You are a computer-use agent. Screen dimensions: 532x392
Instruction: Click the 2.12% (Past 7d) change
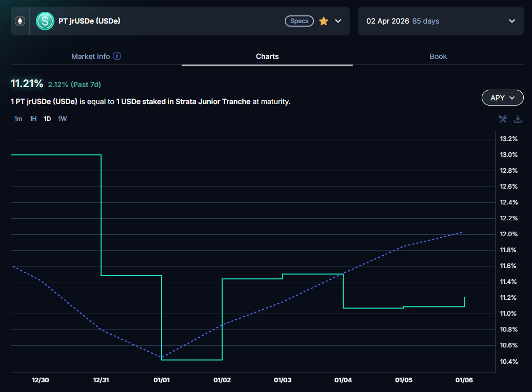74,85
